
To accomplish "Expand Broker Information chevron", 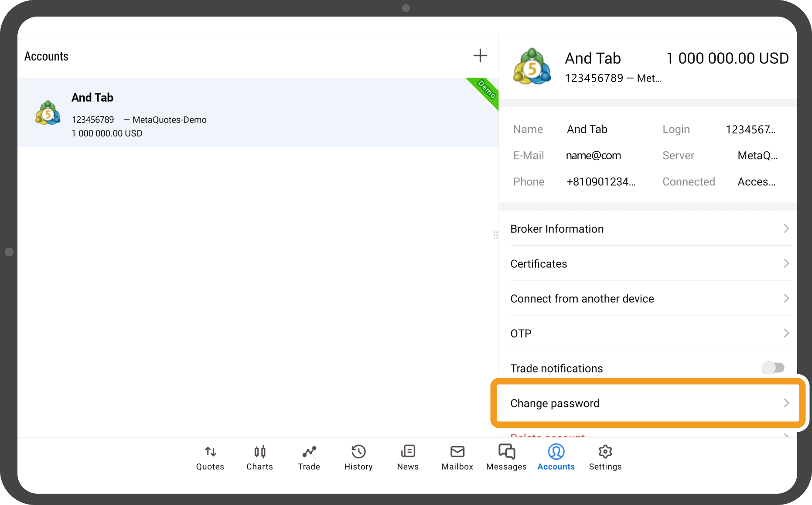I will point(786,229).
